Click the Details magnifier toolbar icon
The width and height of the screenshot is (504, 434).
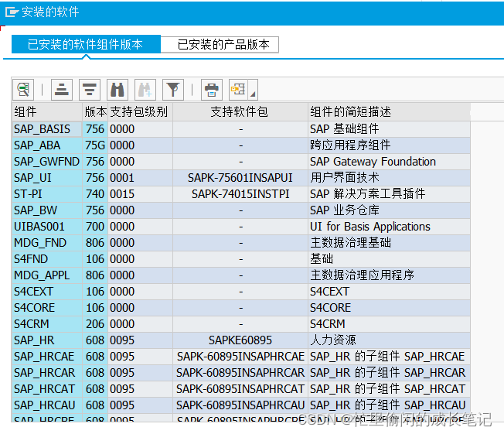tap(23, 90)
